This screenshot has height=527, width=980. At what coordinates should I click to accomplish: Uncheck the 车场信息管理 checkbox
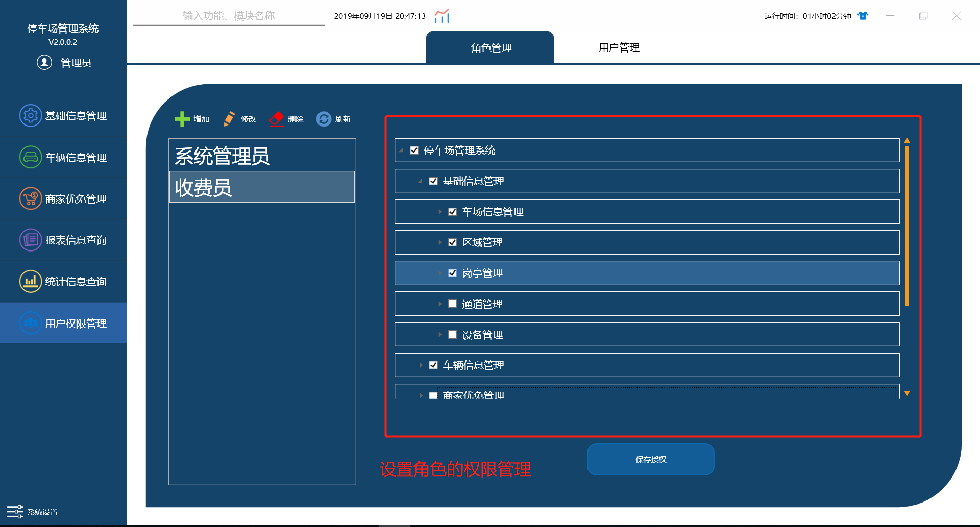coord(452,212)
